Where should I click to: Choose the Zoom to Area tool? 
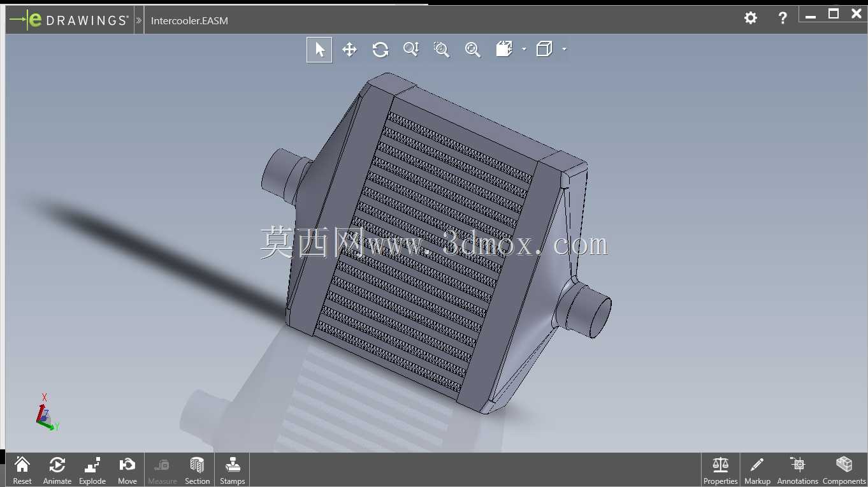click(x=442, y=50)
